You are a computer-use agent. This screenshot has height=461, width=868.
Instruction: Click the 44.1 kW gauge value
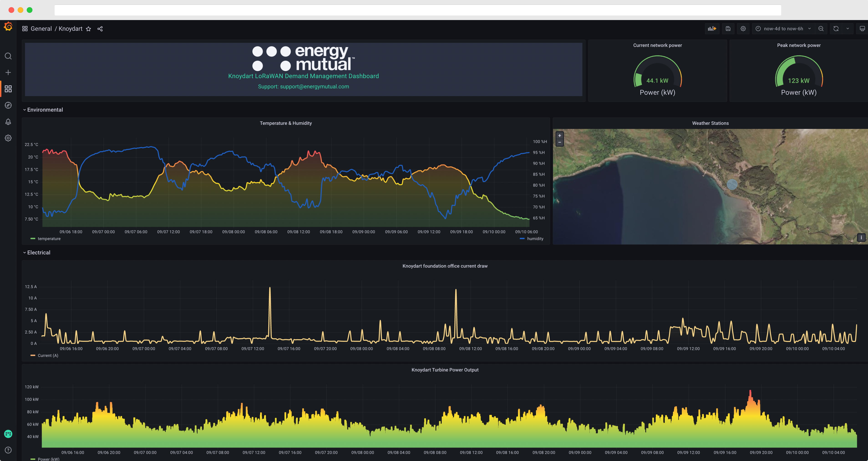[x=657, y=81]
